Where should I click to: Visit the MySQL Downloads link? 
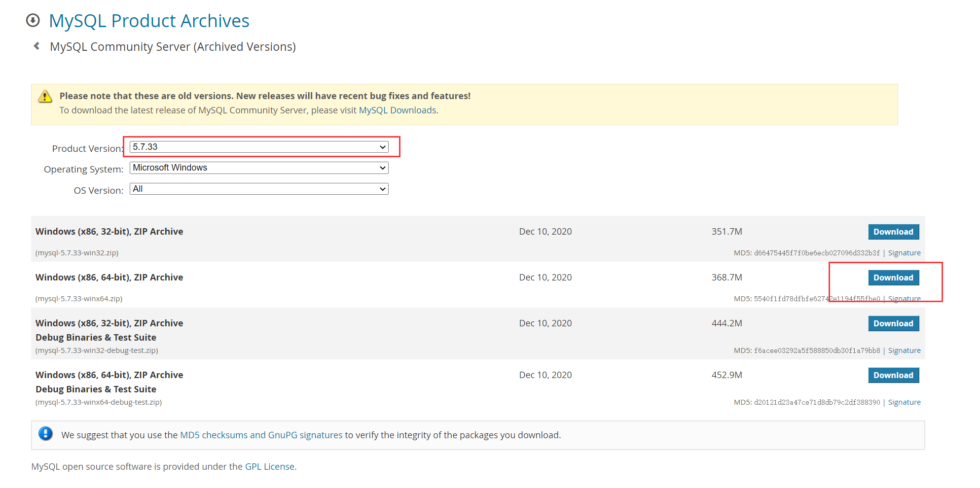pyautogui.click(x=397, y=110)
